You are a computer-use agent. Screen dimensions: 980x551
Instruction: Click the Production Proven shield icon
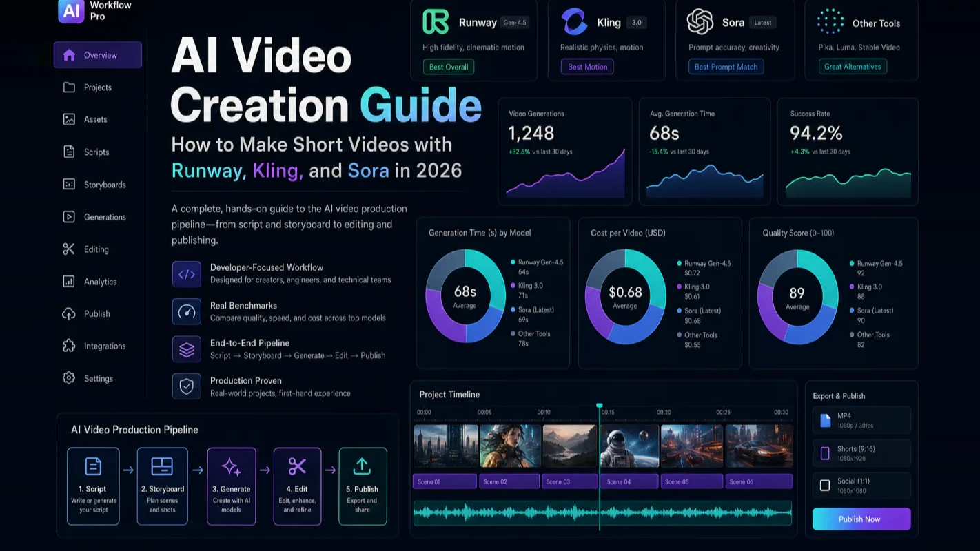tap(186, 386)
